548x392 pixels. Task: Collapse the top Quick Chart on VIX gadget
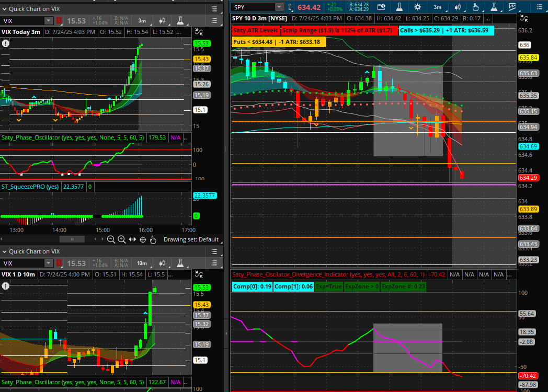click(5, 9)
